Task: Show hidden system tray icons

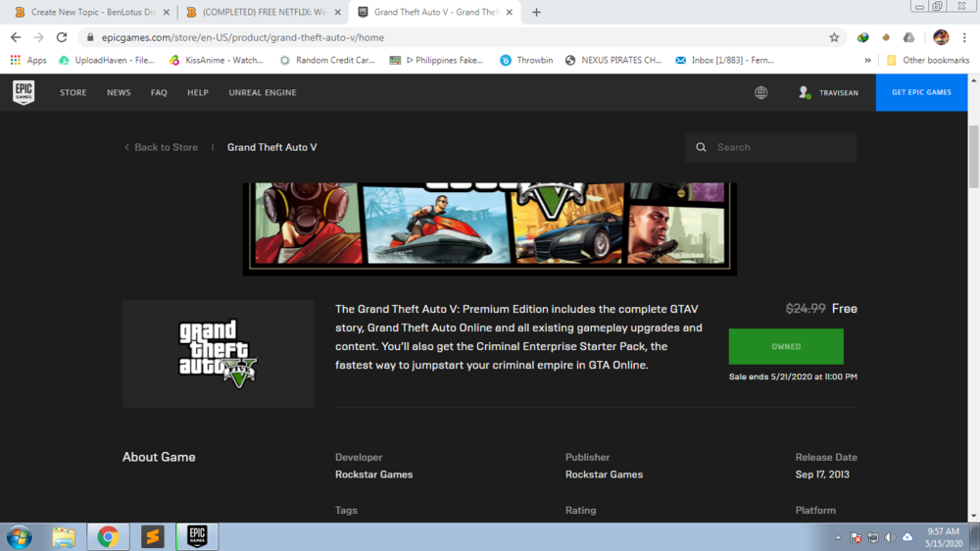Action: coord(838,537)
